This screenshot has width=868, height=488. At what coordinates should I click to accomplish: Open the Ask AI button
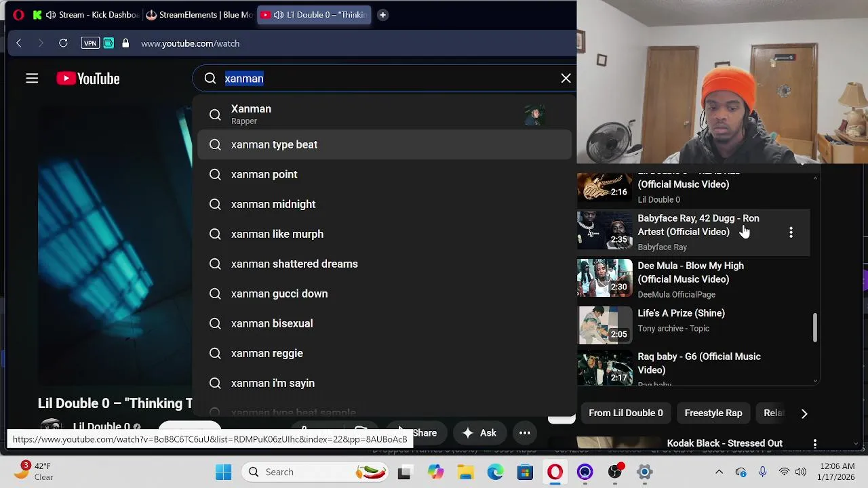pos(479,432)
